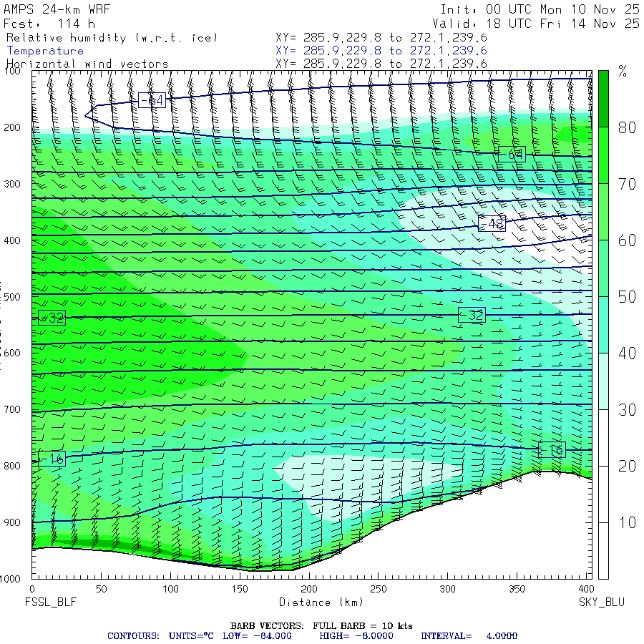Click the 'Init: 00 UTC Mon 10 Nov 25' line
The image size is (644, 644).
pyautogui.click(x=540, y=9)
